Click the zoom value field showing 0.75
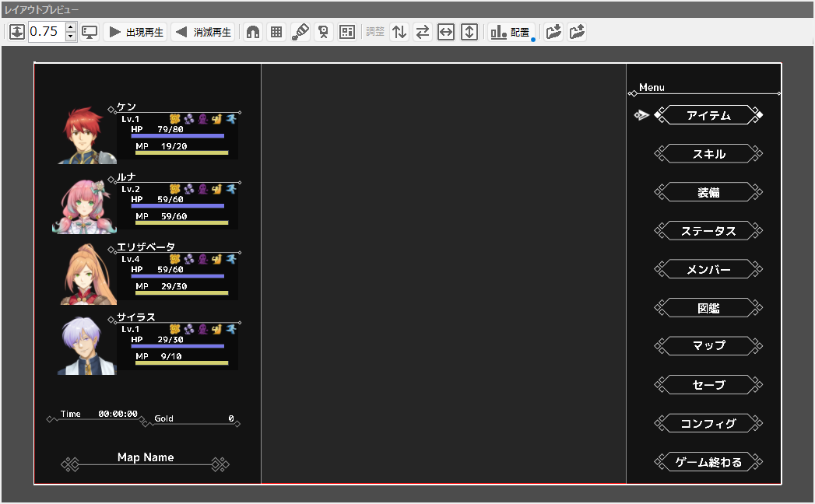Screen dimensions: 815x504 [x=46, y=32]
